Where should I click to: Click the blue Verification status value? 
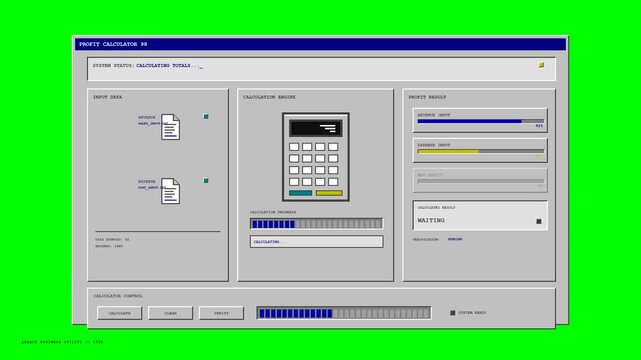click(x=455, y=239)
